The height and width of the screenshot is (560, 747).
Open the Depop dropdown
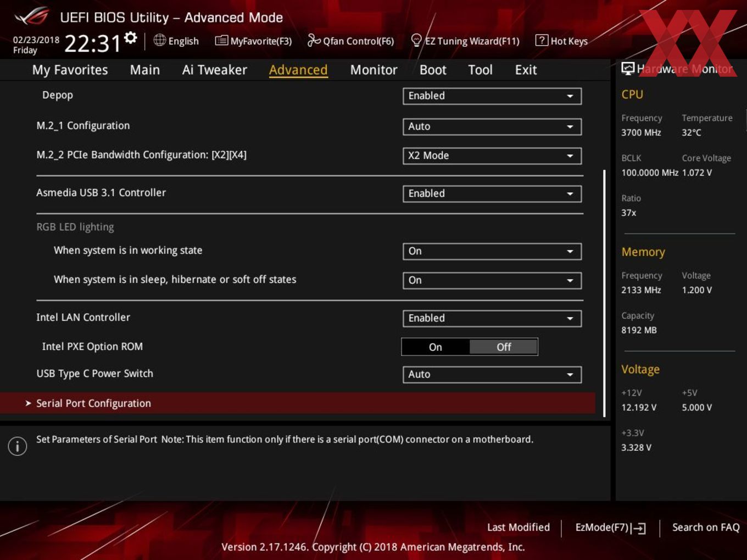[x=492, y=96]
